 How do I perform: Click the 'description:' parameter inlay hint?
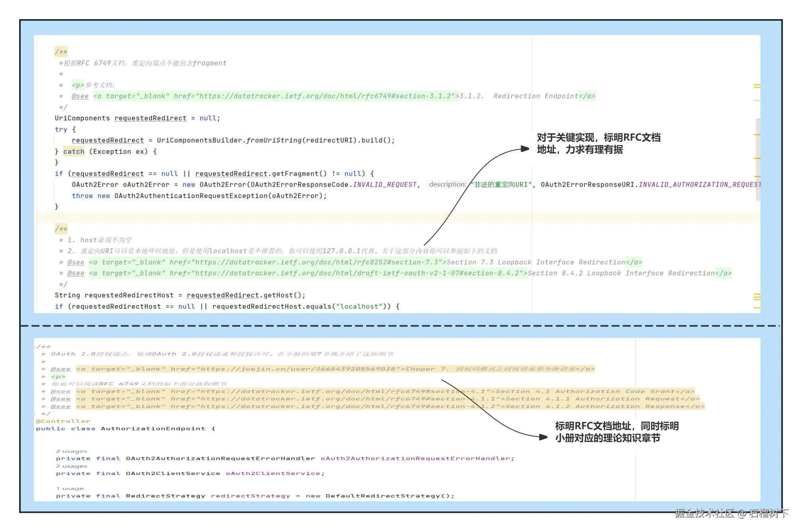[x=447, y=184]
